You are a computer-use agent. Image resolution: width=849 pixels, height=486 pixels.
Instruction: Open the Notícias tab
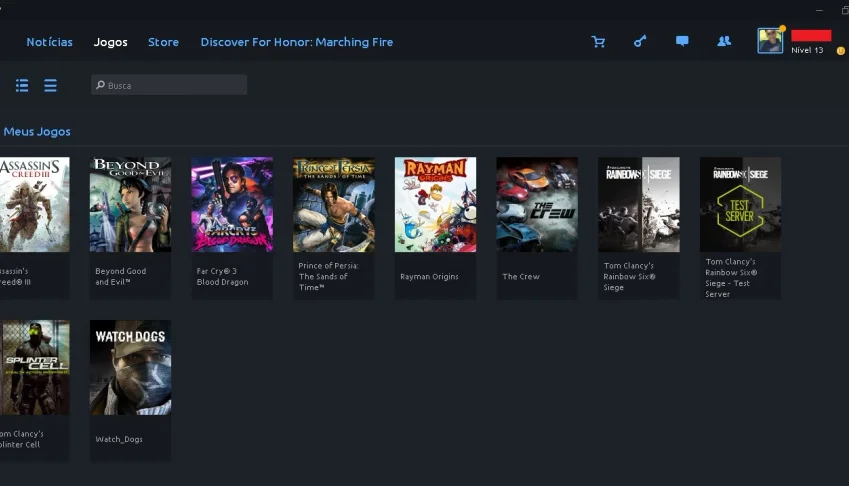coord(49,42)
